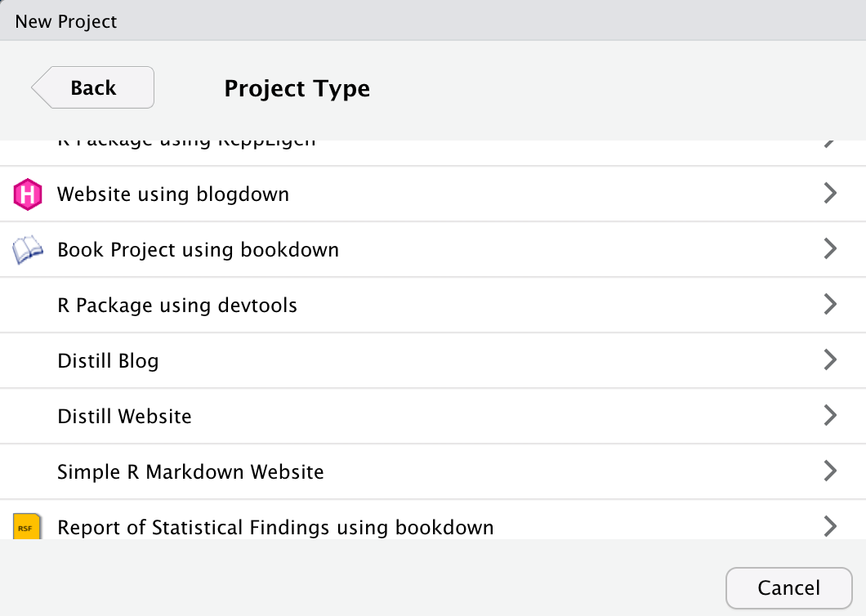Pick the Distill Website option

(x=124, y=417)
